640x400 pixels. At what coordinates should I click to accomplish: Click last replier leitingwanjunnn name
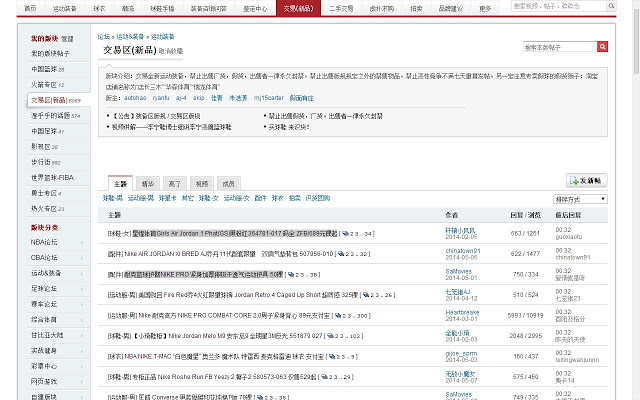click(577, 360)
